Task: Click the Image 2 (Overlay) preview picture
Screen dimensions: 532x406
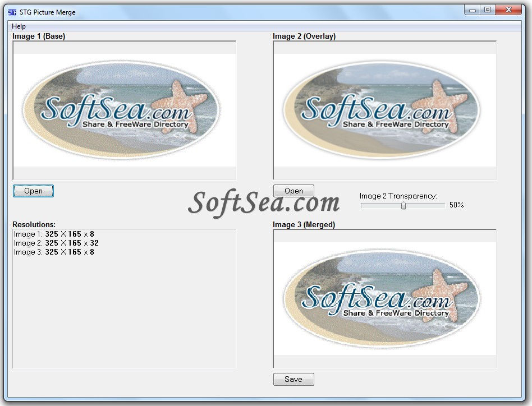Action: pyautogui.click(x=385, y=110)
